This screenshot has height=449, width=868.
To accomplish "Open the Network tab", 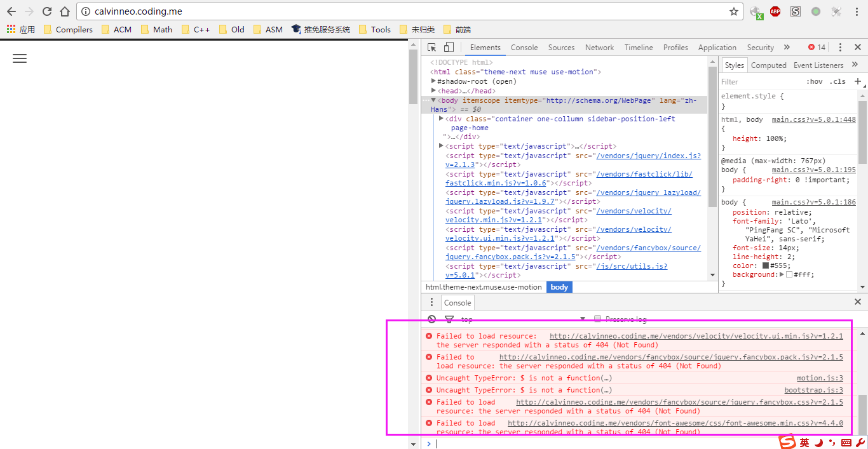I will point(599,48).
